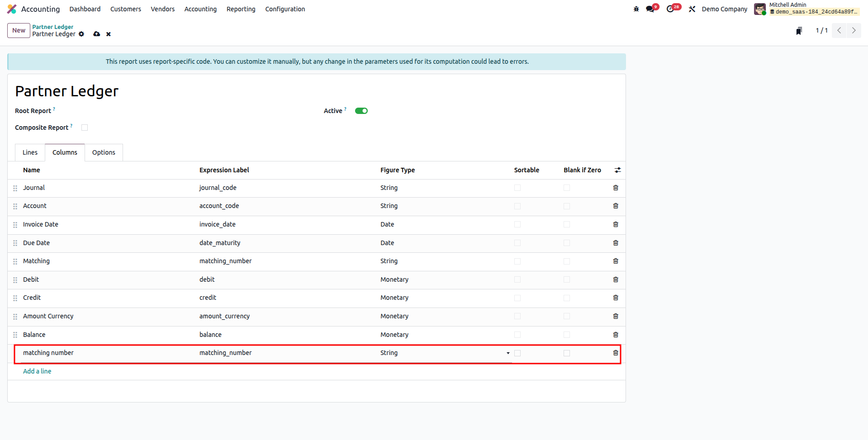The image size is (868, 440).
Task: Select the Columns tab
Action: pyautogui.click(x=65, y=152)
